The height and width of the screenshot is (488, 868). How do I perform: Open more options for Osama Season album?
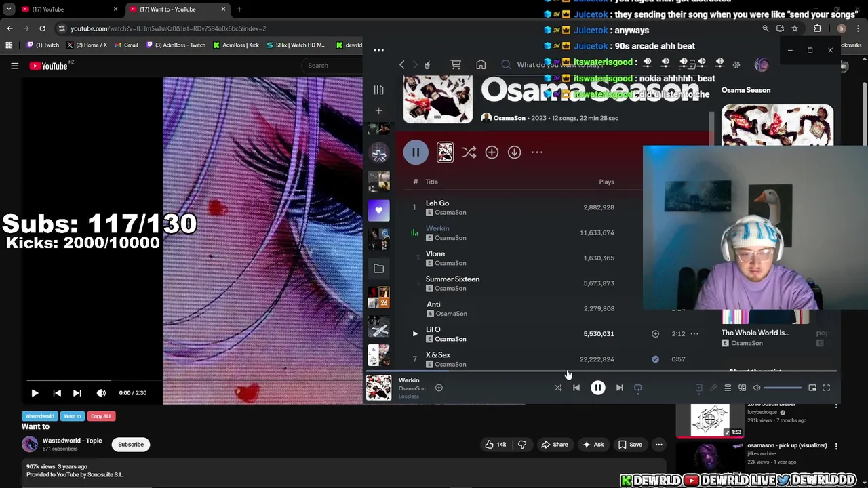[x=537, y=152]
